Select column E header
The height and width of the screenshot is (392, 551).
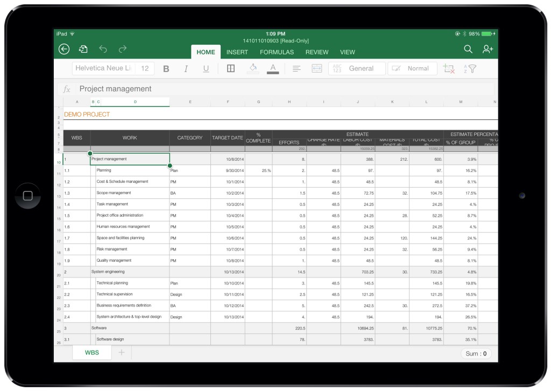click(190, 102)
